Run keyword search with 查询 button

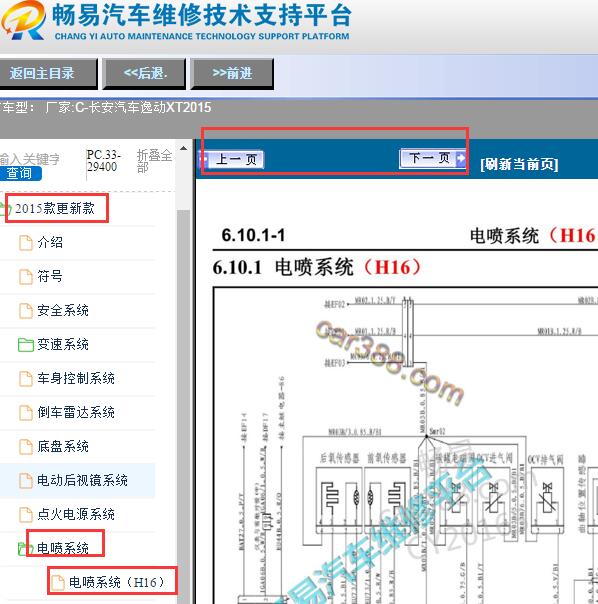point(20,173)
